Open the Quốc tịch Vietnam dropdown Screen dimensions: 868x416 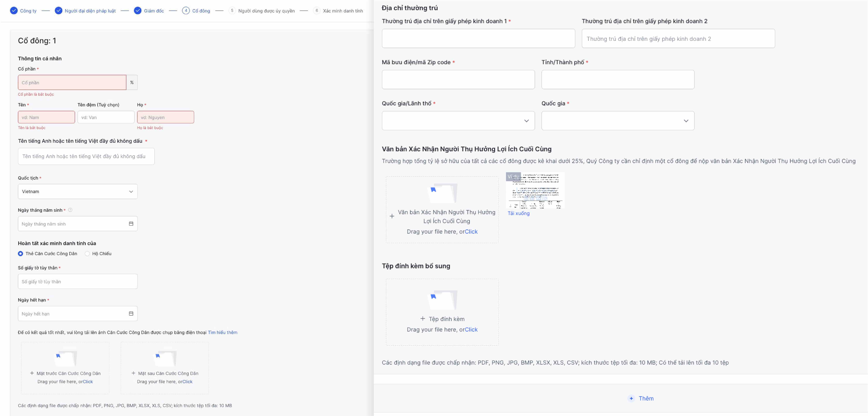(x=78, y=191)
